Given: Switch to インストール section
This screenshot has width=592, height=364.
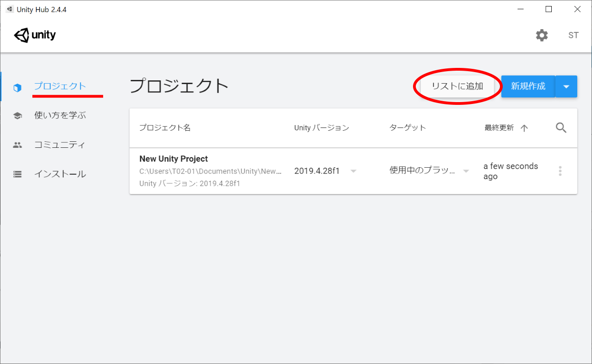Looking at the screenshot, I should 60,174.
